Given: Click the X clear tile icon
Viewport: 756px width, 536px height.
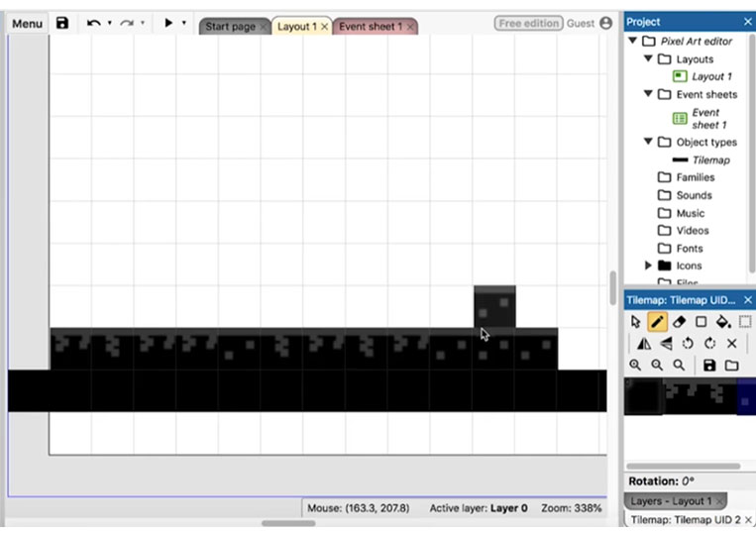Looking at the screenshot, I should point(732,344).
